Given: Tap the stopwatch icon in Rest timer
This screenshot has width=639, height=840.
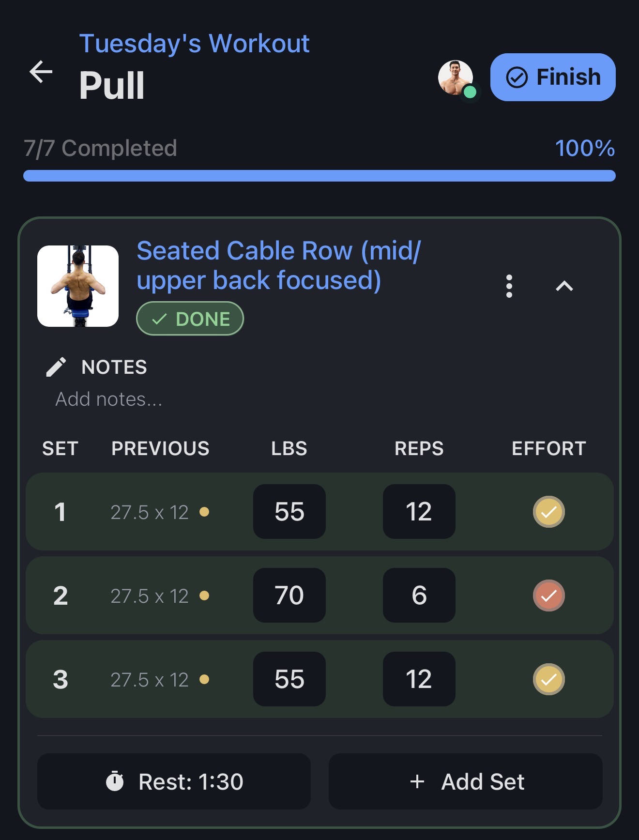Looking at the screenshot, I should (115, 781).
